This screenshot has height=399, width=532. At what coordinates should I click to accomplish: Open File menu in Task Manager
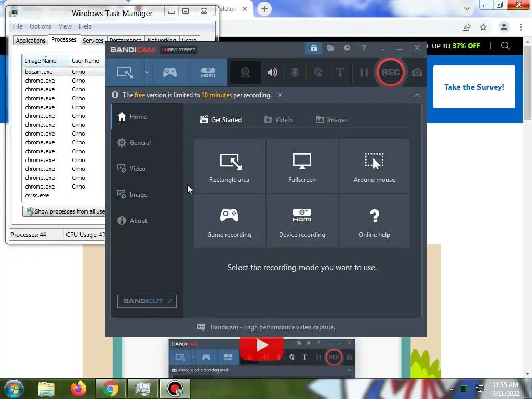[x=18, y=26]
